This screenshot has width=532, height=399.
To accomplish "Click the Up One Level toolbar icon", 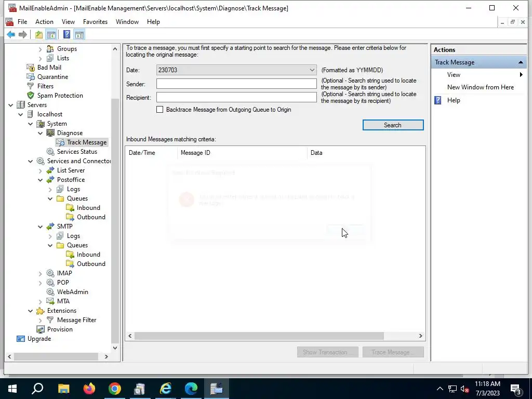I will (38, 35).
